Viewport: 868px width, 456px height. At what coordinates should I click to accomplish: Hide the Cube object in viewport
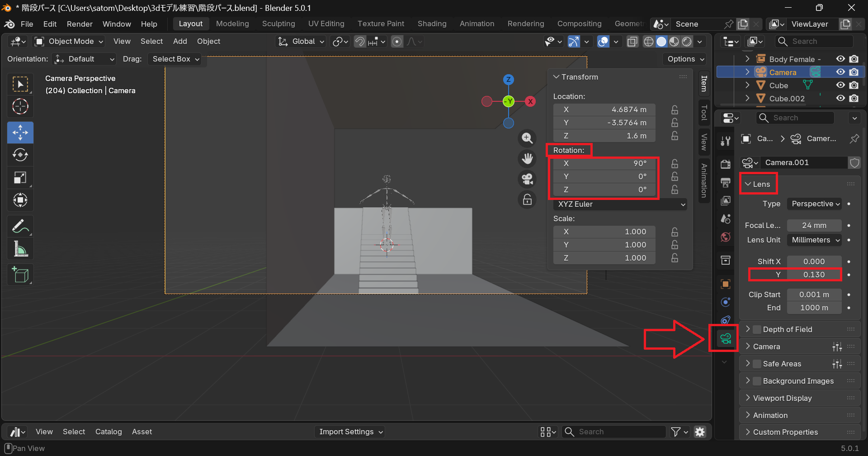pyautogui.click(x=840, y=85)
